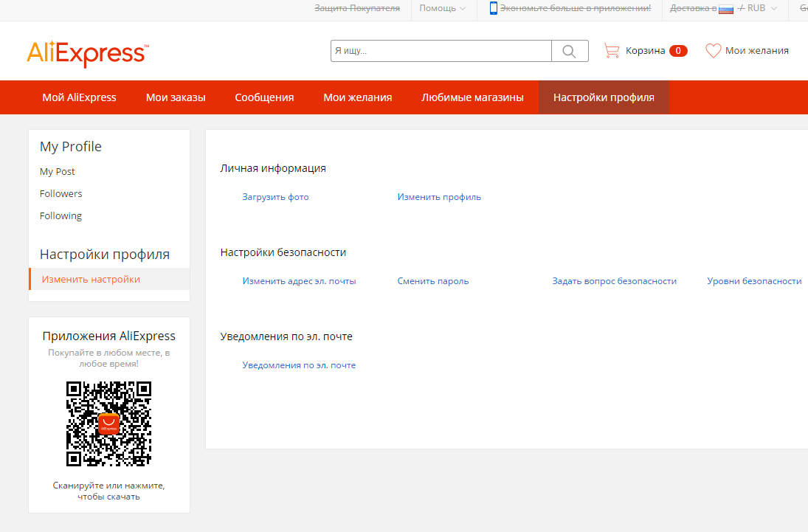
Task: Click Задать вопрос безопасности link
Action: pyautogui.click(x=614, y=281)
